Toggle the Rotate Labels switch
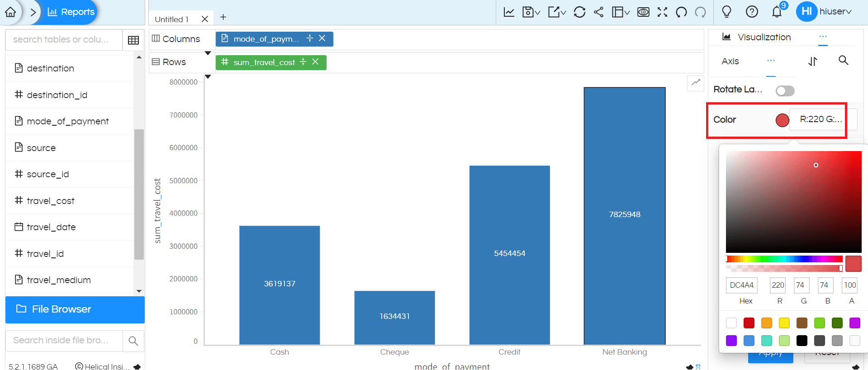 785,91
